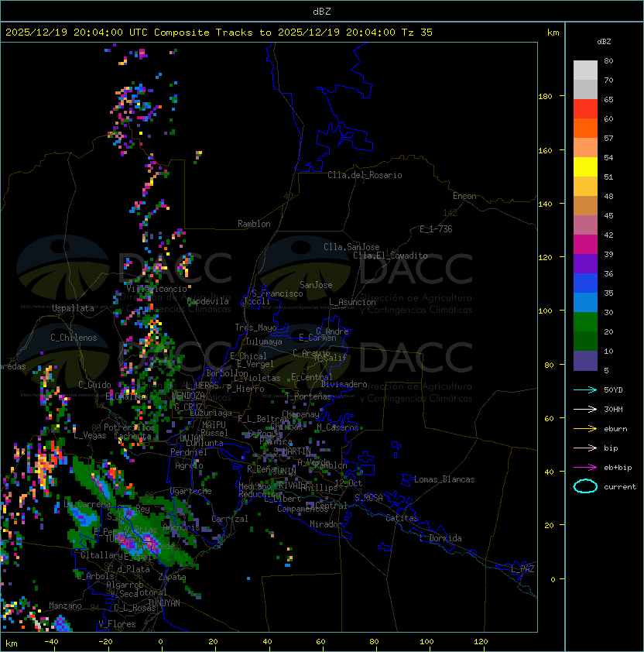
Task: Click the La_Carrera place label
Action: point(87,504)
